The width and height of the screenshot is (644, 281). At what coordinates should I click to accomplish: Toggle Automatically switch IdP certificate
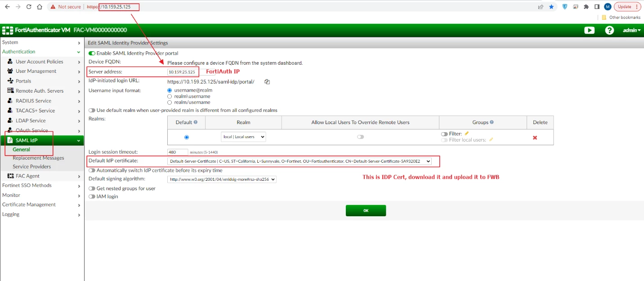(92, 170)
